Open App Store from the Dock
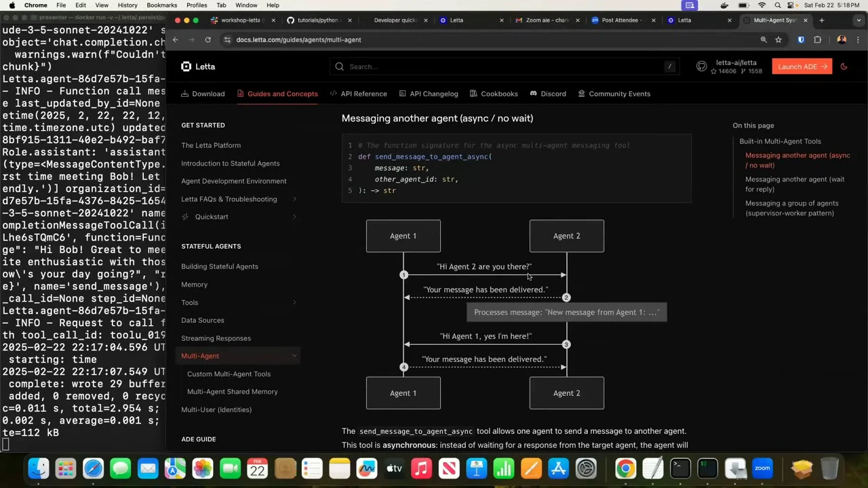Screen dimensions: 868x488 pos(559,468)
